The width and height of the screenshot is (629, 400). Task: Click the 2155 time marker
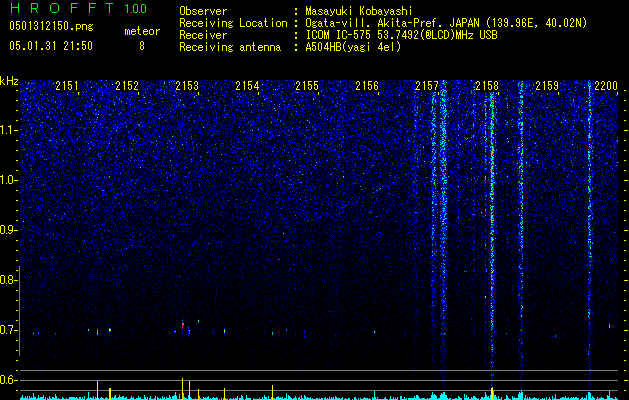307,85
